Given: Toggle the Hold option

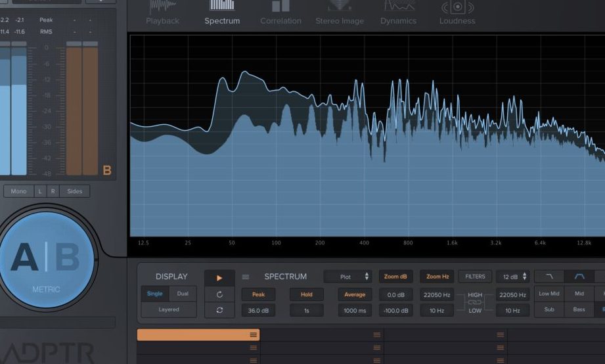Looking at the screenshot, I should [307, 294].
